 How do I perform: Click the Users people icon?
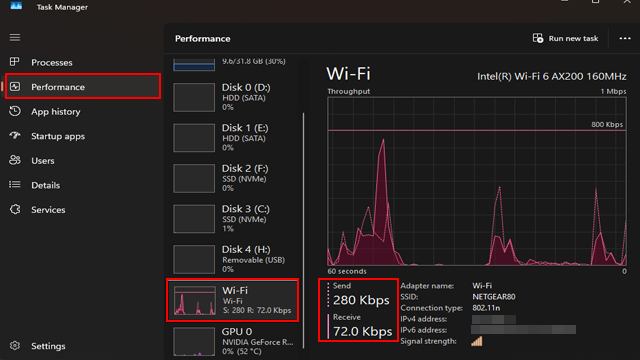15,160
